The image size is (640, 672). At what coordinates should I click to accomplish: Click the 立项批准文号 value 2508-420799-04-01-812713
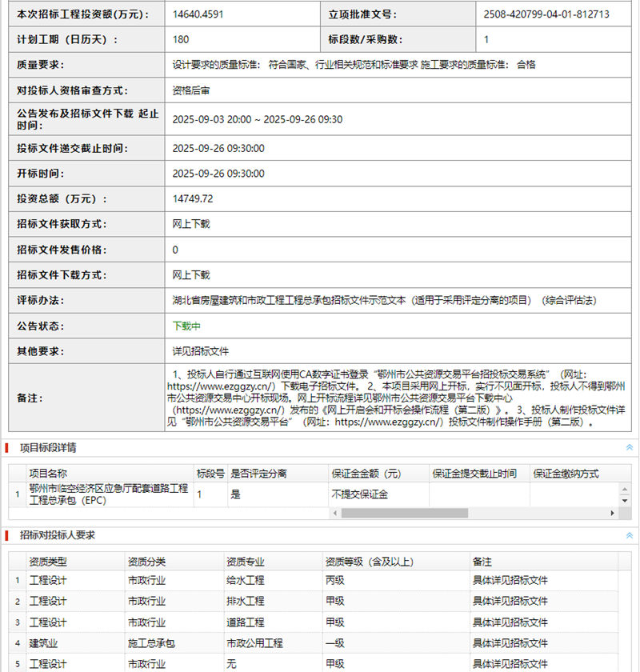tap(546, 14)
